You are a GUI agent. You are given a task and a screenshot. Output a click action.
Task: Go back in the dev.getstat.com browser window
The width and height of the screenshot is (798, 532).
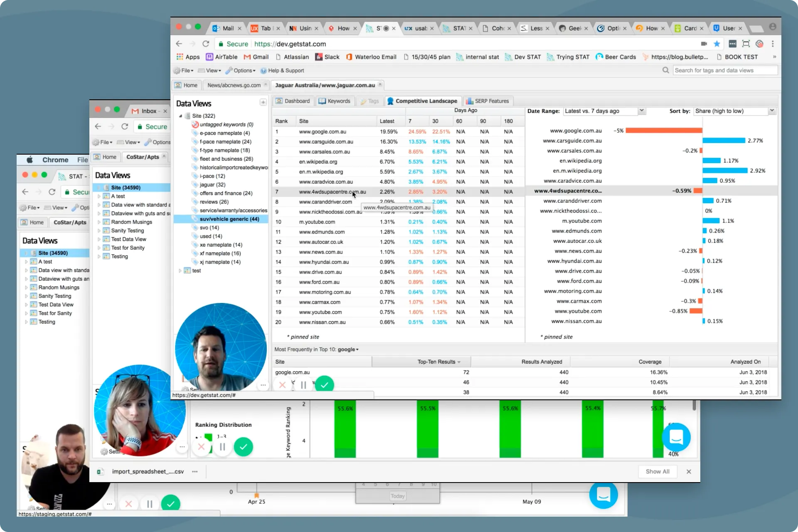pyautogui.click(x=179, y=44)
